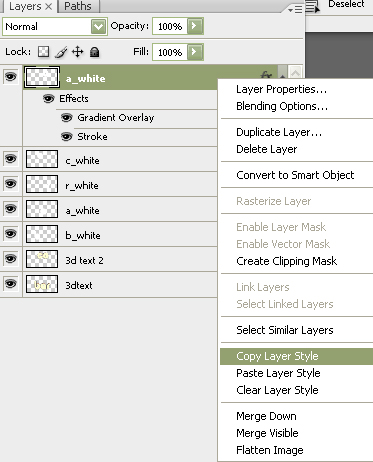Switch to the Paths tab
Image resolution: width=373 pixels, height=462 pixels.
[78, 6]
